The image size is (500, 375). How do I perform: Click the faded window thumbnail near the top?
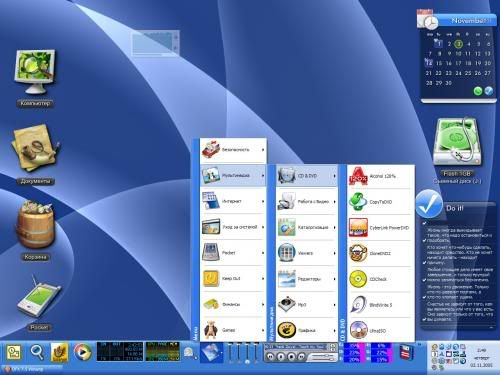pyautogui.click(x=156, y=43)
